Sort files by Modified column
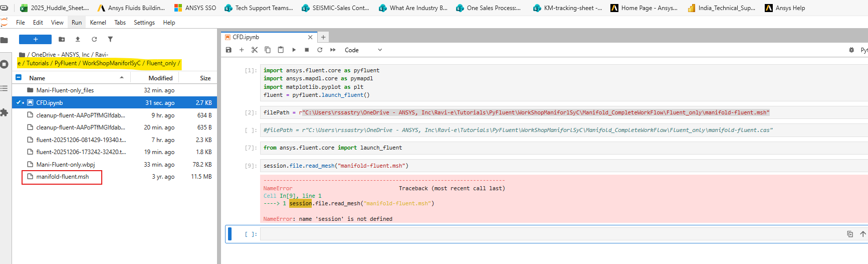868x264 pixels. (x=160, y=78)
